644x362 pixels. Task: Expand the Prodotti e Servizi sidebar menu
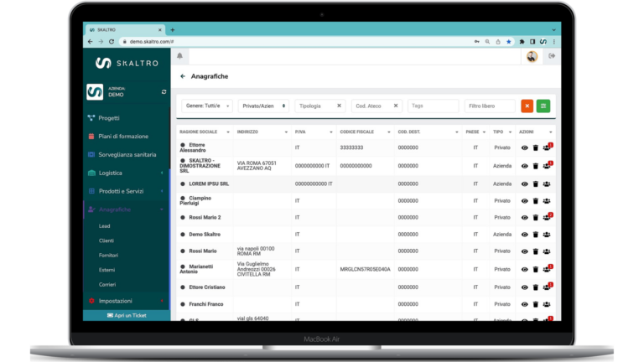127,191
